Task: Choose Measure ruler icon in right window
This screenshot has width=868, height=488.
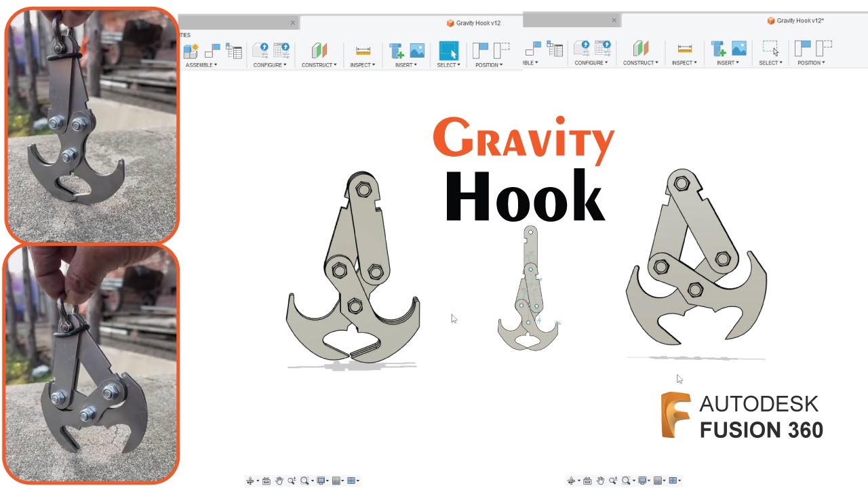Action: pyautogui.click(x=685, y=48)
